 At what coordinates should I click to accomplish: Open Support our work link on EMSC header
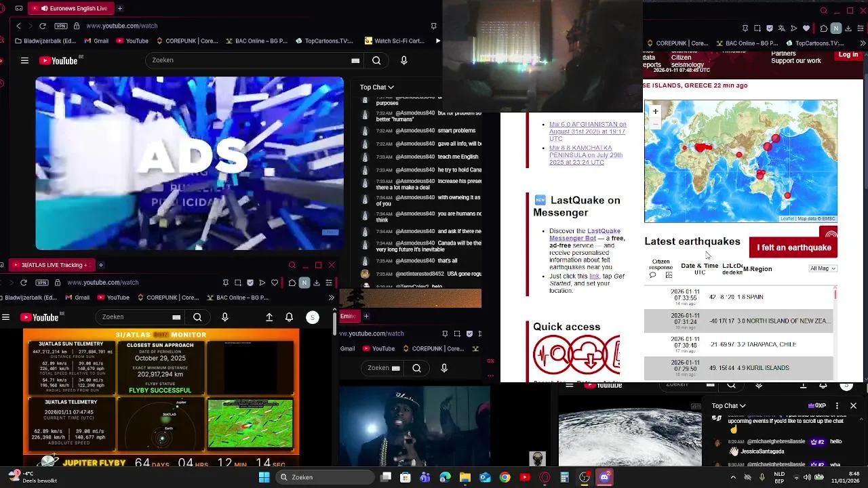tap(795, 61)
